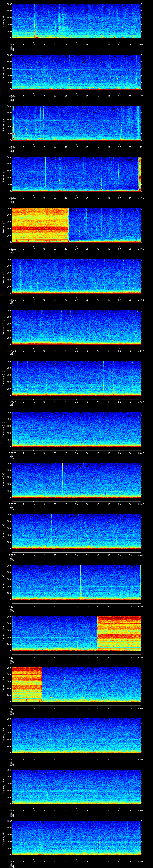Viewport: 153px width, 868px height.
Task: Click the 39:00 end label of 19:38 panel
Action: pyautogui.click(x=141, y=504)
